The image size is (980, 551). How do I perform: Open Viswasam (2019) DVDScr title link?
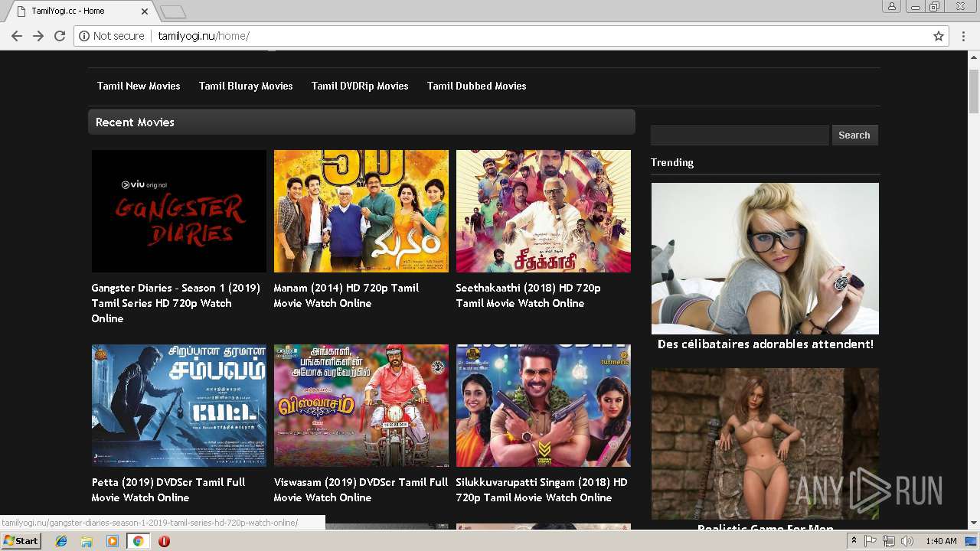[x=361, y=490]
